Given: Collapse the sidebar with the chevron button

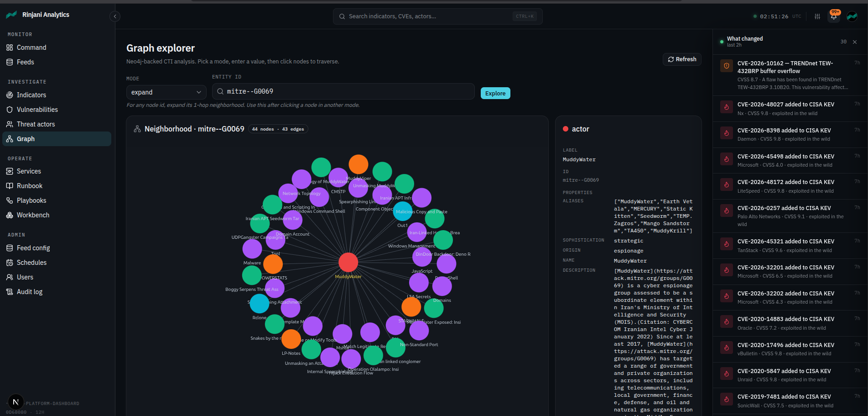Looking at the screenshot, I should click(115, 16).
